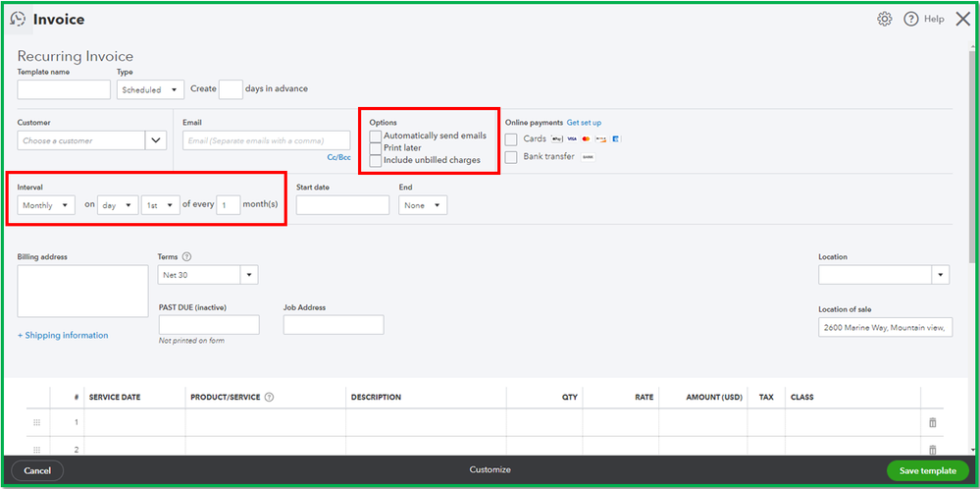Enable Automatically send emails checkbox
The image size is (980, 489).
pyautogui.click(x=375, y=136)
